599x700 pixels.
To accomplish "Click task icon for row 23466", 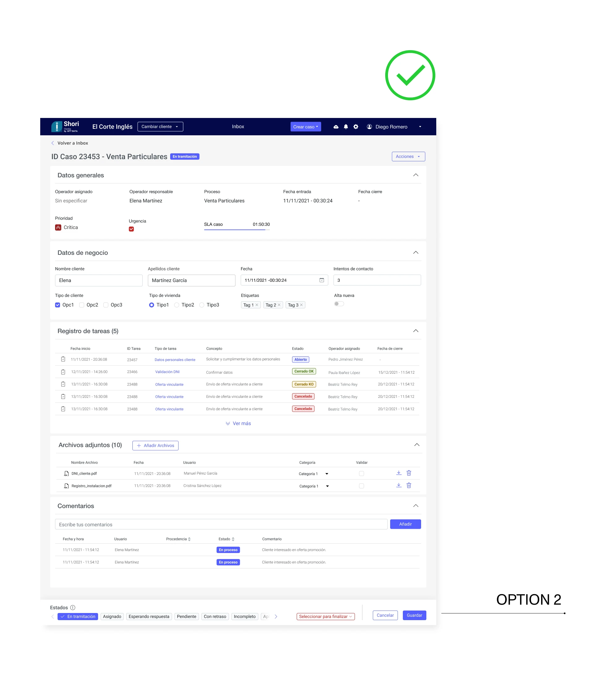I will tap(63, 372).
